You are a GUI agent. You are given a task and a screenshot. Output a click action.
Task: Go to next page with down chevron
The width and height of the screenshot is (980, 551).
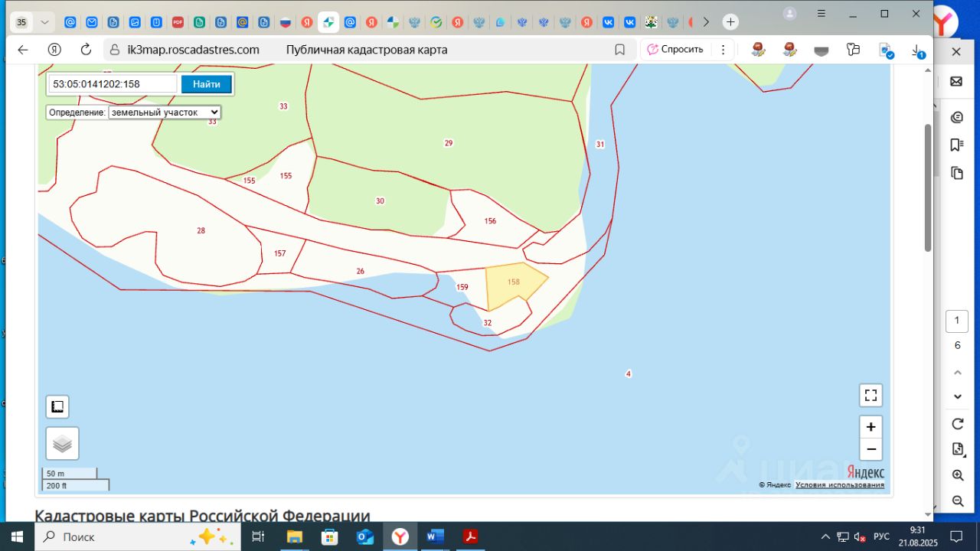pyautogui.click(x=957, y=396)
